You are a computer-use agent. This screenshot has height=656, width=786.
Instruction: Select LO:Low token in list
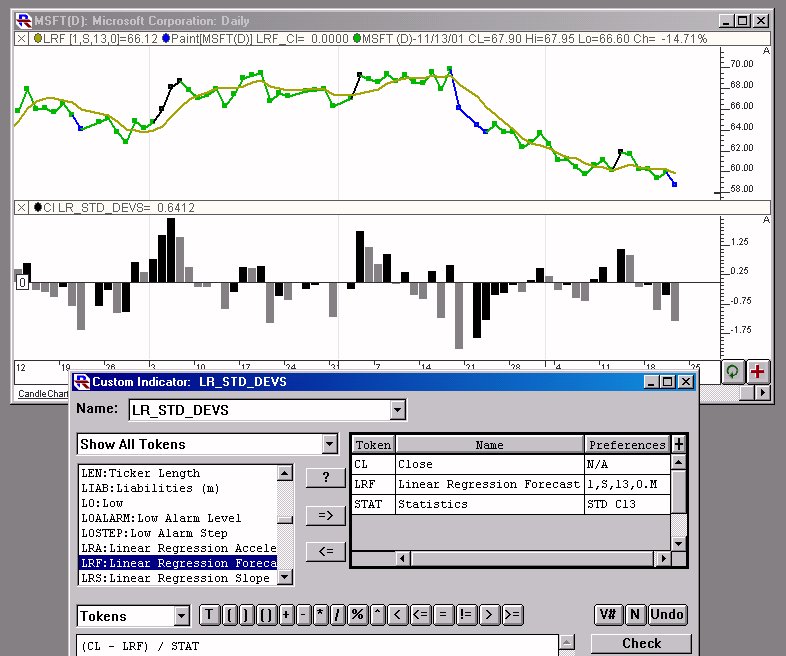[x=178, y=503]
